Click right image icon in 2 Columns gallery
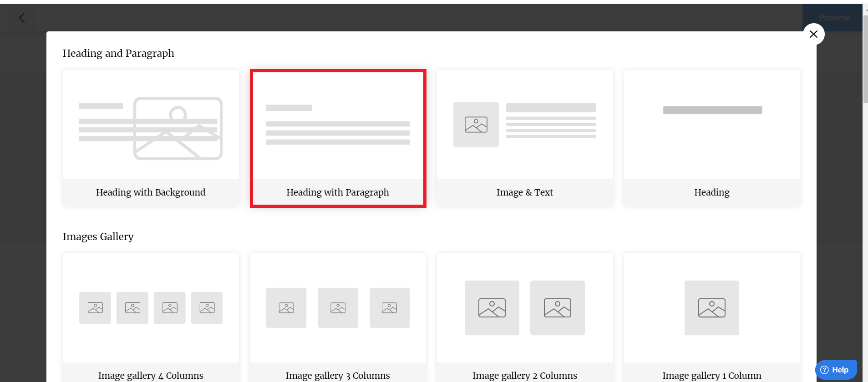Viewport: 868px width, 382px height. (558, 308)
